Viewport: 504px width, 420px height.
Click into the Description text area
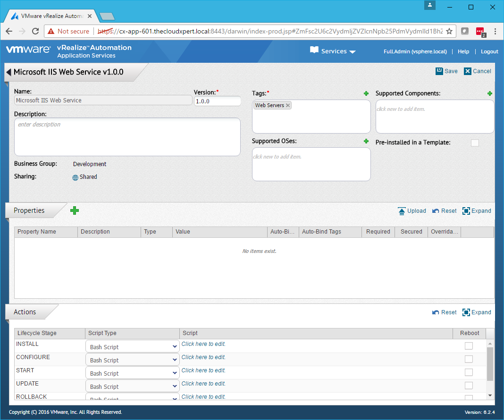tap(127, 137)
